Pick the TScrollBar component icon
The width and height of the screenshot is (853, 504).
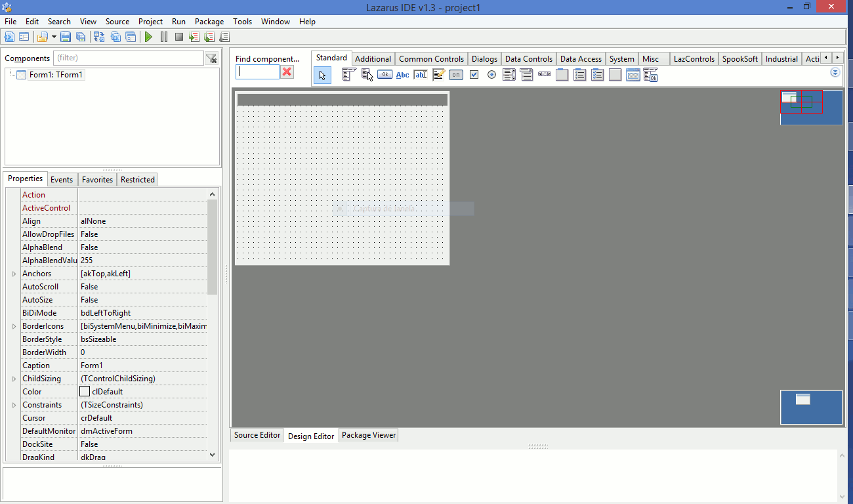[545, 75]
